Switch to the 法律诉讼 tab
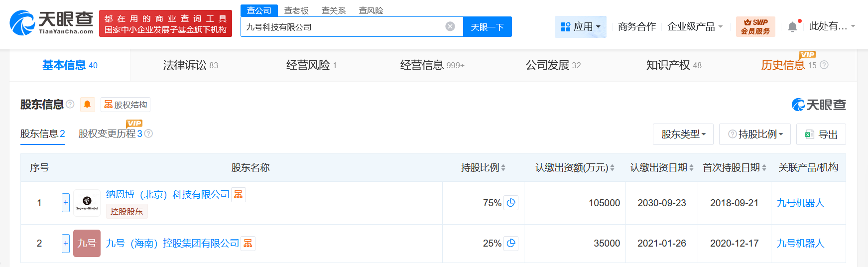This screenshot has width=868, height=267. click(190, 65)
